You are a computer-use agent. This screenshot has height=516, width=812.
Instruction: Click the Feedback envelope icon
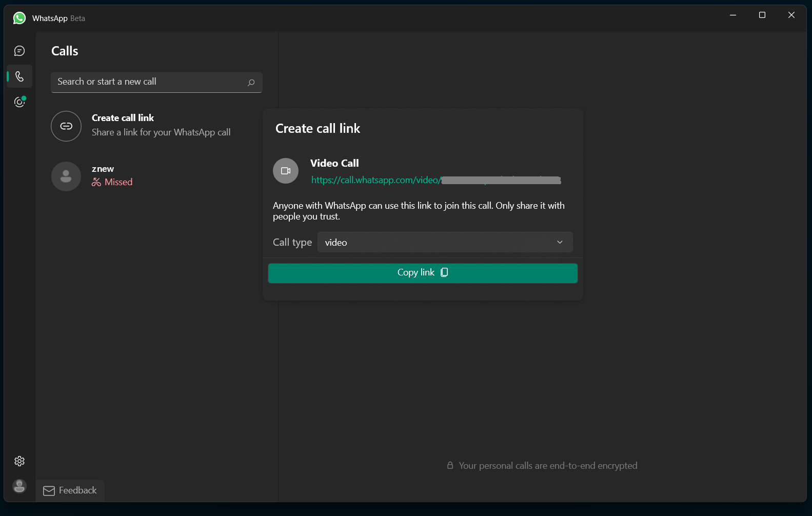pos(49,491)
